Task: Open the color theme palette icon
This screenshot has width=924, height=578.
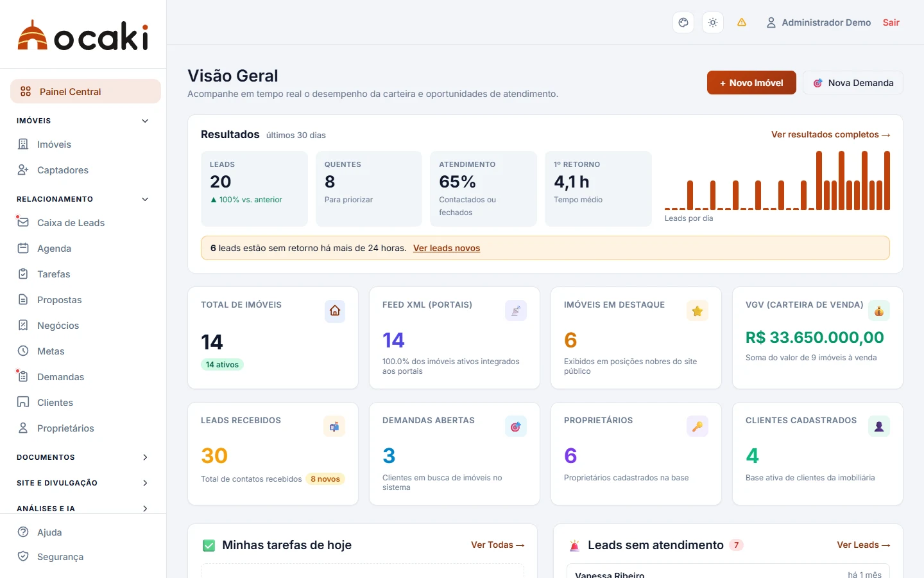Action: [x=683, y=22]
